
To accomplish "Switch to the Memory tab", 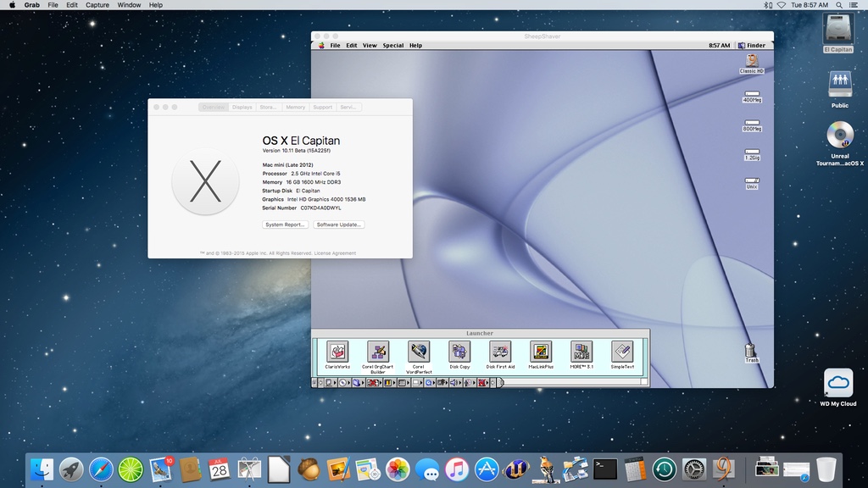I will 296,108.
